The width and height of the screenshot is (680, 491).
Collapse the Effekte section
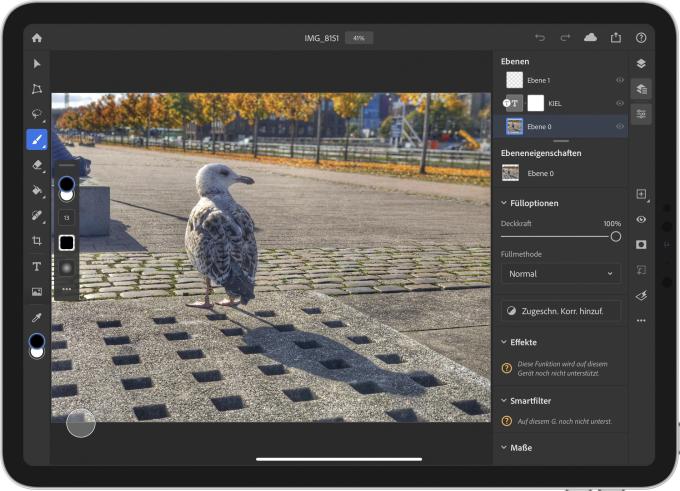tap(504, 342)
